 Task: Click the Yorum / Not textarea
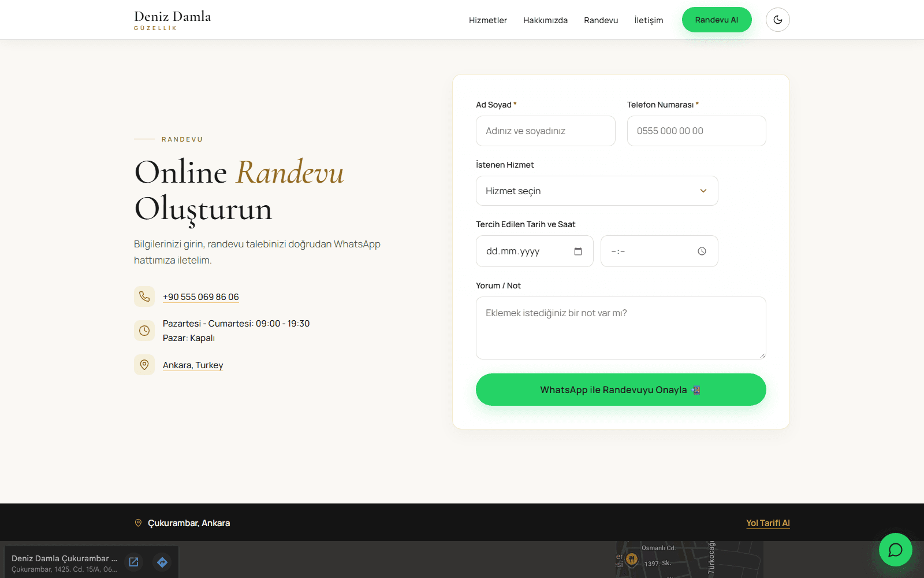point(621,328)
